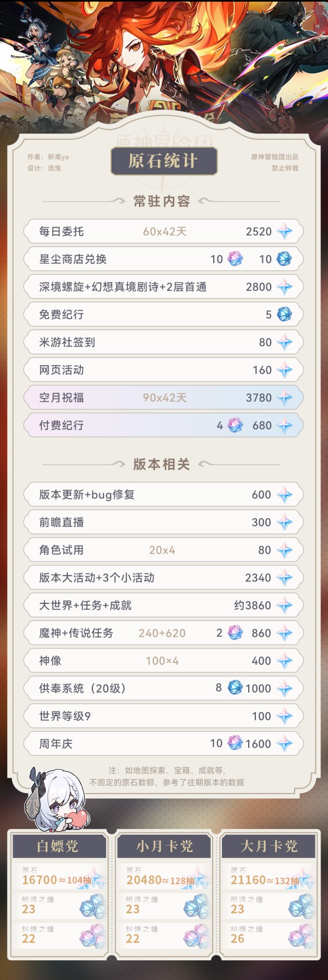Click the 深境螺旋+幻想真境剧诗 row
Viewport: 328px width, 980px height.
tap(163, 287)
